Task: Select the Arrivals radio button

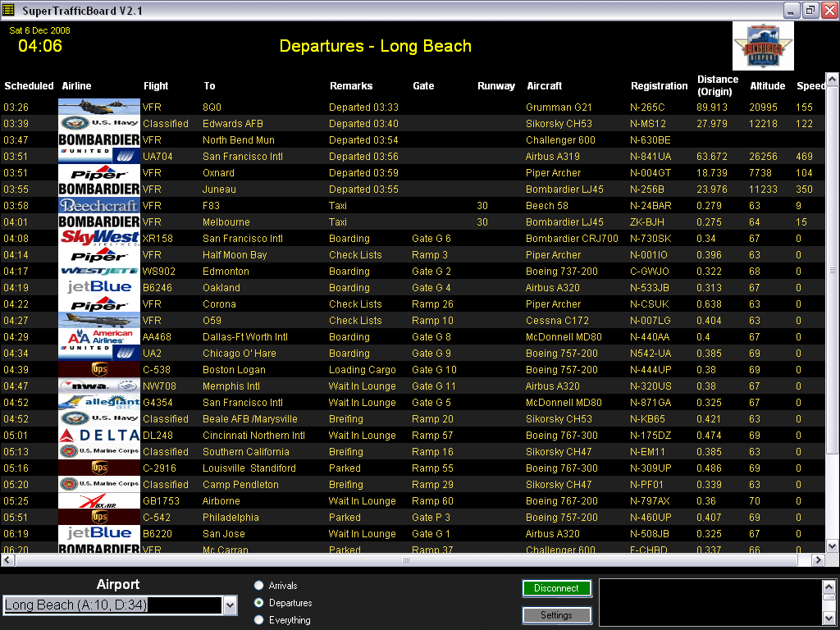Action: (x=259, y=586)
